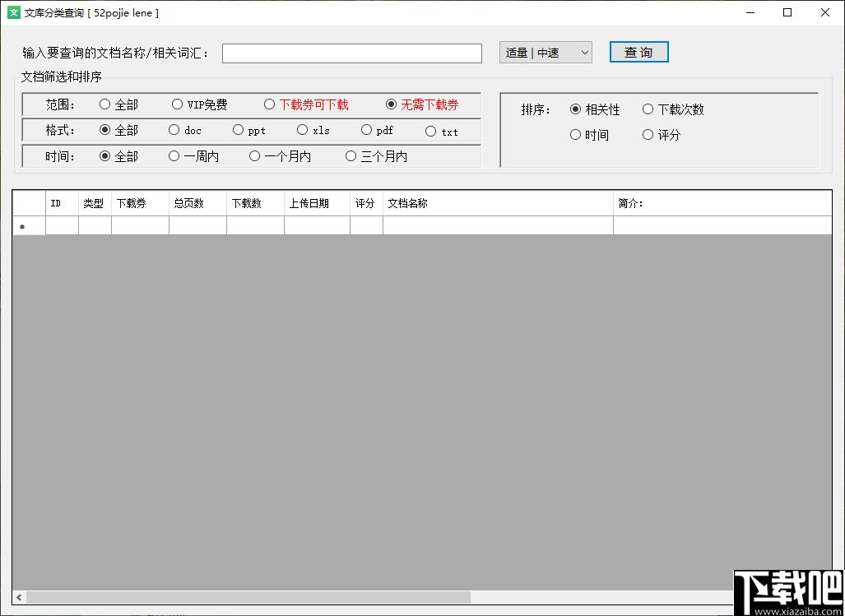The height and width of the screenshot is (616, 845).
Task: Click the new-row asterisk row header
Action: pos(29,225)
